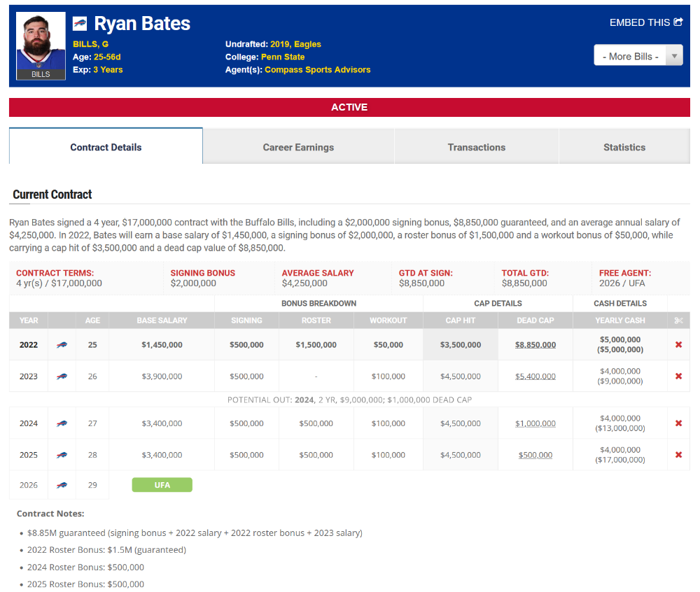The width and height of the screenshot is (700, 592).
Task: Click the green UFA badge for 2026
Action: click(162, 485)
